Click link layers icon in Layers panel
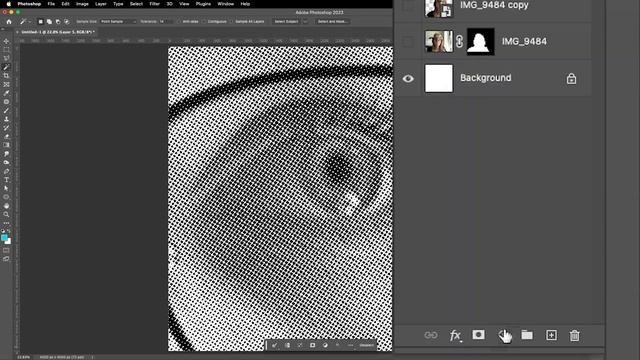This screenshot has width=640, height=360. point(431,335)
